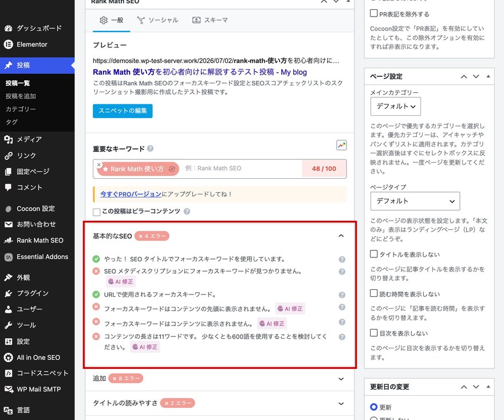
Task: Open the 外観 appearance brush icon
Action: 9,277
